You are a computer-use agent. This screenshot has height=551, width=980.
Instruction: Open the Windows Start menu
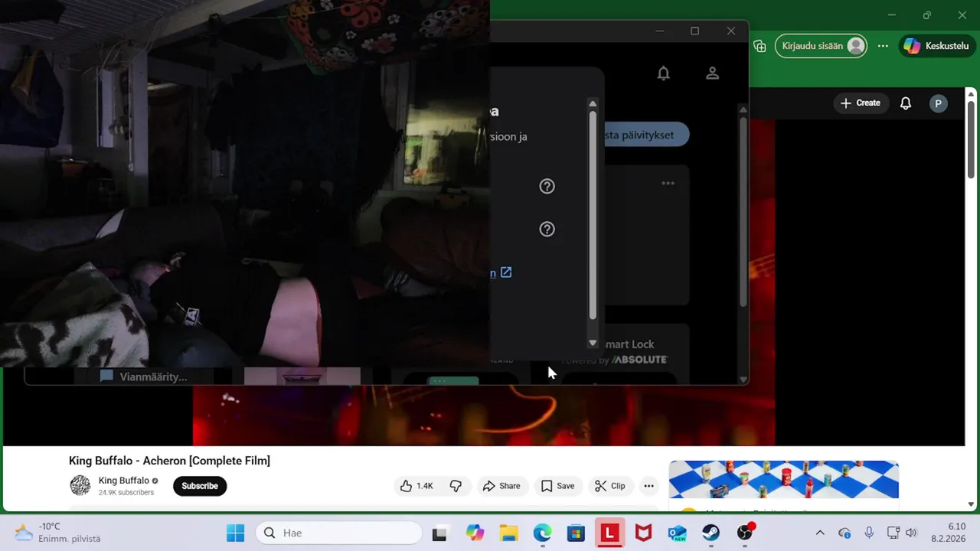pyautogui.click(x=235, y=533)
